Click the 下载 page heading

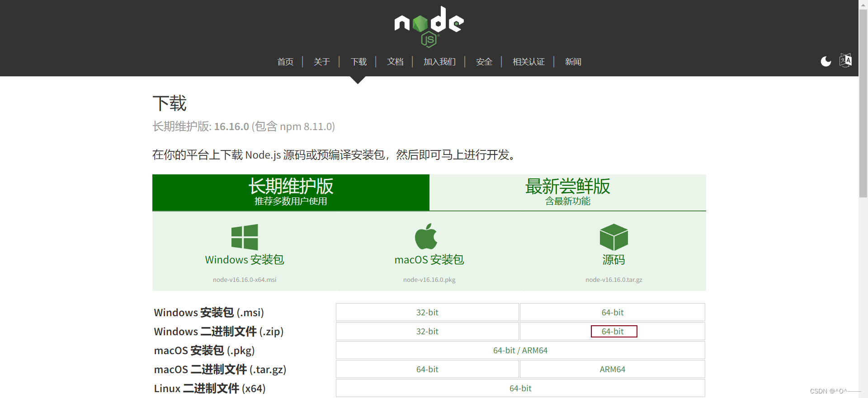coord(170,103)
